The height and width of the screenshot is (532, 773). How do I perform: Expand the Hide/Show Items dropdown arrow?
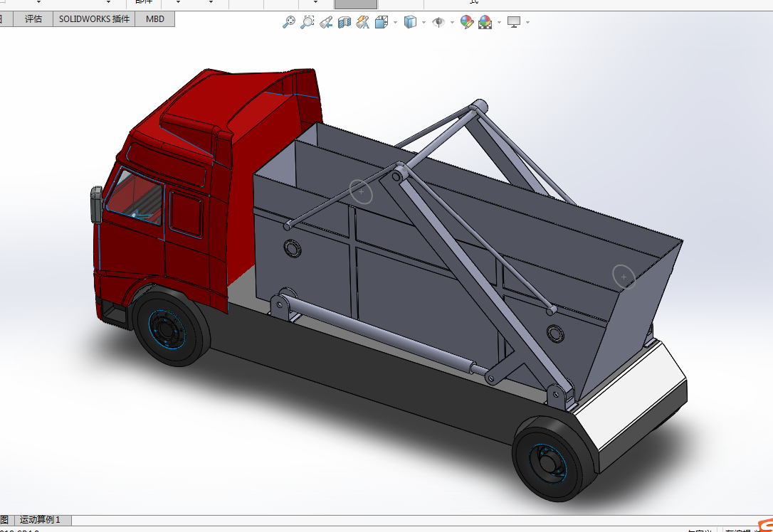[x=453, y=23]
